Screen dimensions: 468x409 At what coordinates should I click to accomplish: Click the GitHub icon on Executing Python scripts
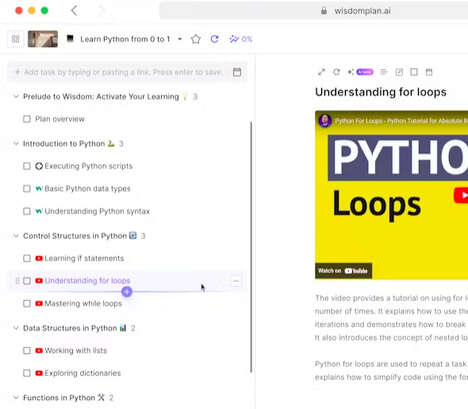(39, 166)
